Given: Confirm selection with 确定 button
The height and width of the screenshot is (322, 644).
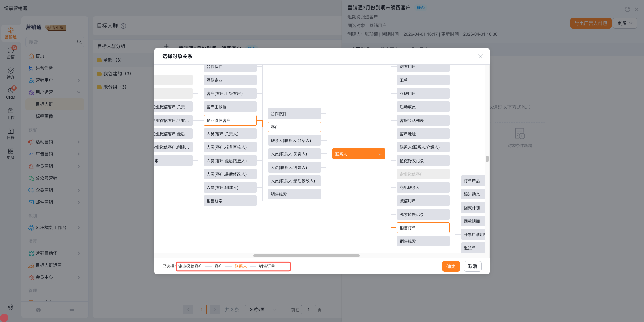Looking at the screenshot, I should (451, 266).
